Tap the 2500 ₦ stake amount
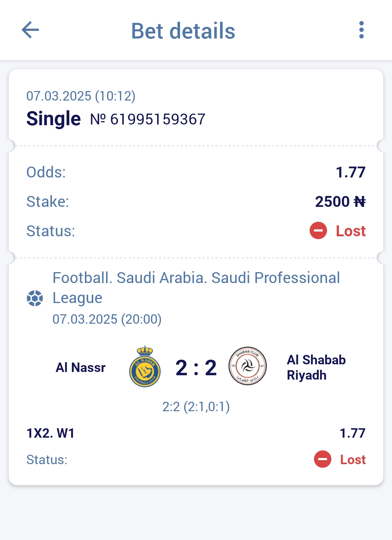 (x=340, y=201)
